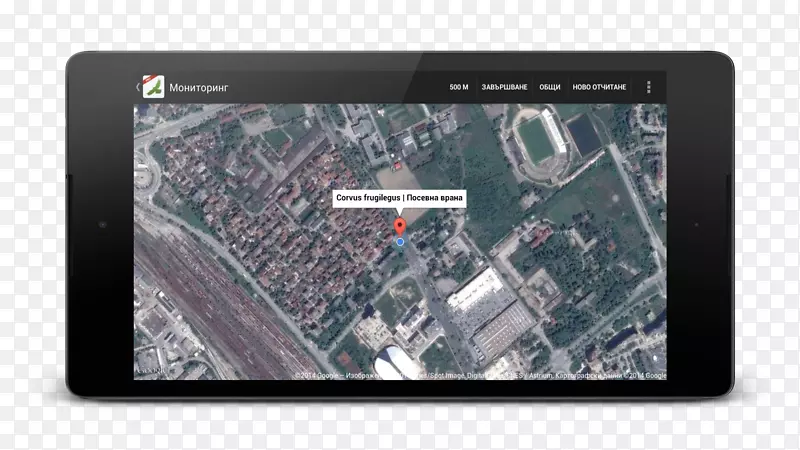800x450 pixels.
Task: Click the Мониторинг title text
Action: pyautogui.click(x=199, y=87)
